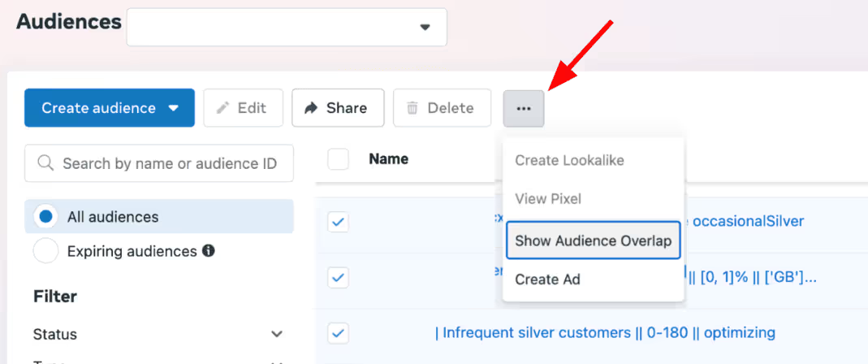Click the share arrow icon

(311, 108)
